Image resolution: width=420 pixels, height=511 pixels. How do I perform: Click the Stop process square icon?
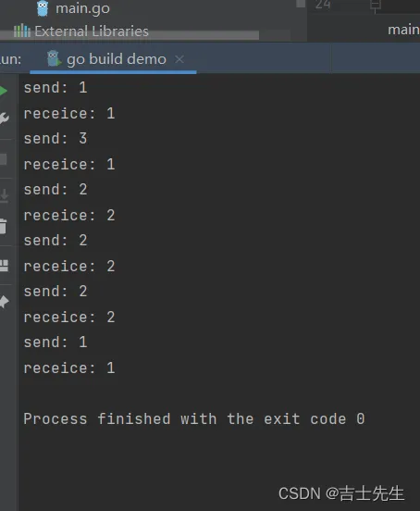click(x=3, y=159)
